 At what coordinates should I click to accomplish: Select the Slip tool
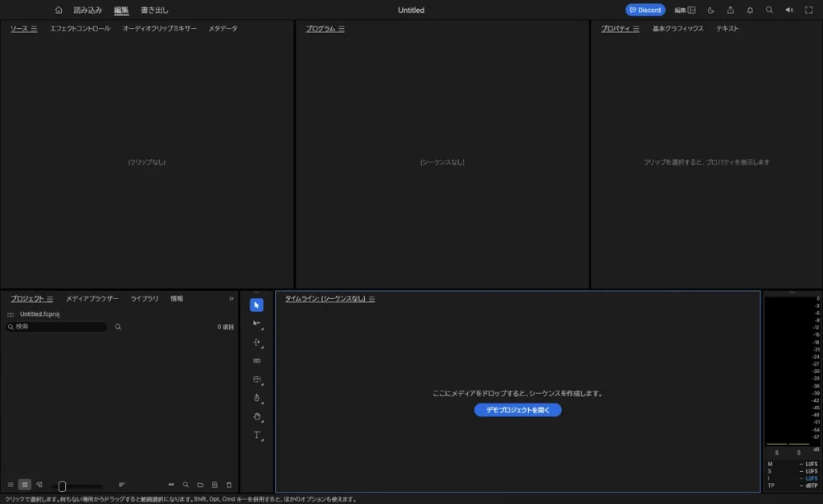click(256, 379)
